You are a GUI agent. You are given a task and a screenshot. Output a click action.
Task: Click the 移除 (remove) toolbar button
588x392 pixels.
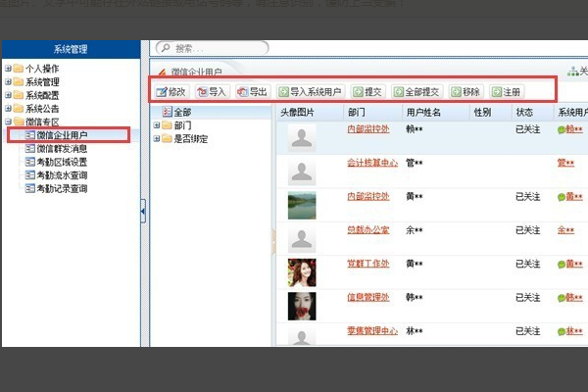(x=465, y=92)
